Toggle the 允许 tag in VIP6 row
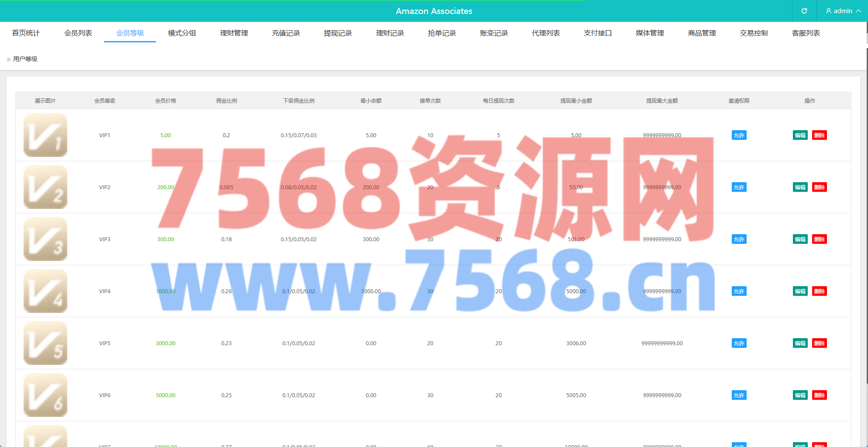Image resolution: width=868 pixels, height=447 pixels. coord(739,395)
